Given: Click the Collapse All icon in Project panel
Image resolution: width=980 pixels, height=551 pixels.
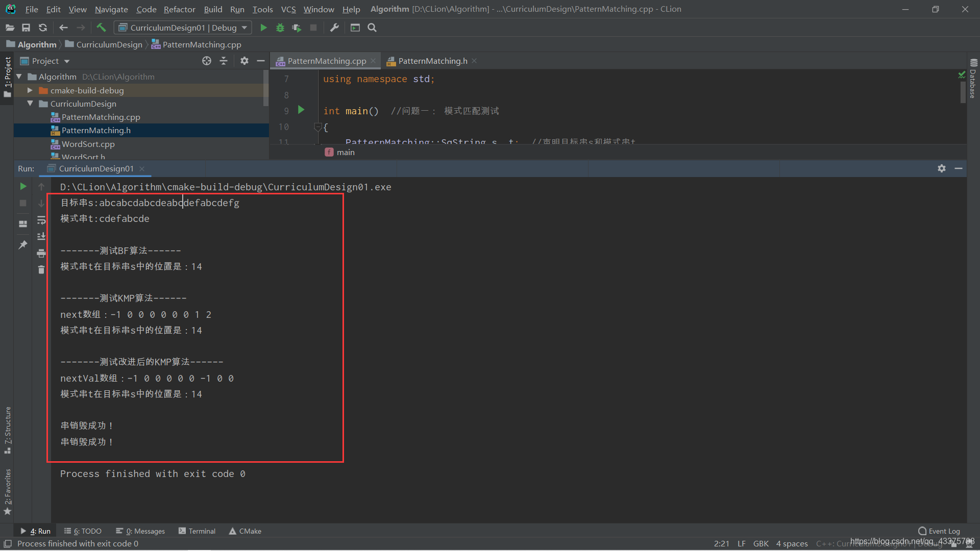Looking at the screenshot, I should pos(224,61).
